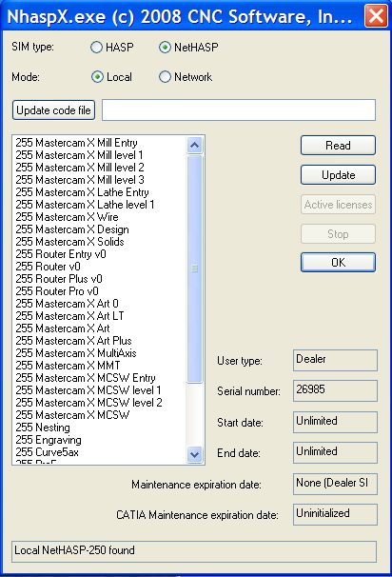This screenshot has height=577, width=392.
Task: Select '255 Router Plus v0' row
Action: pyautogui.click(x=99, y=279)
